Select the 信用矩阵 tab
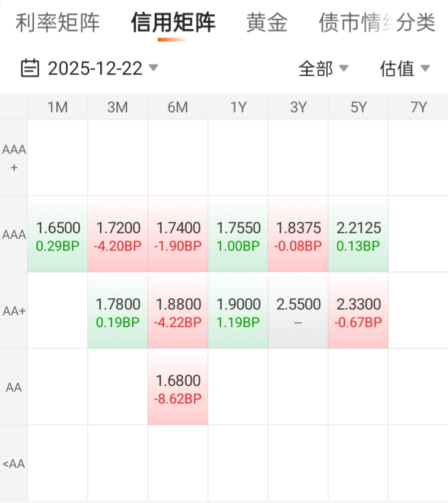448x503 pixels. (x=173, y=23)
